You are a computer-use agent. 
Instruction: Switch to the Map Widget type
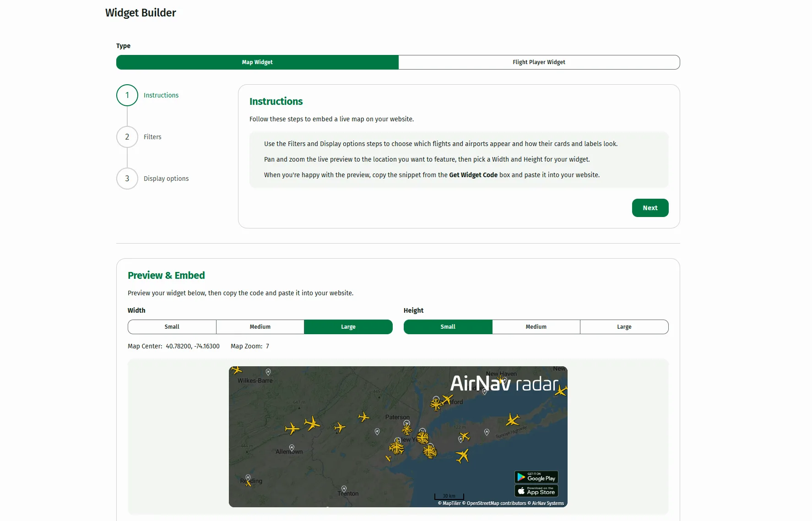(x=257, y=62)
